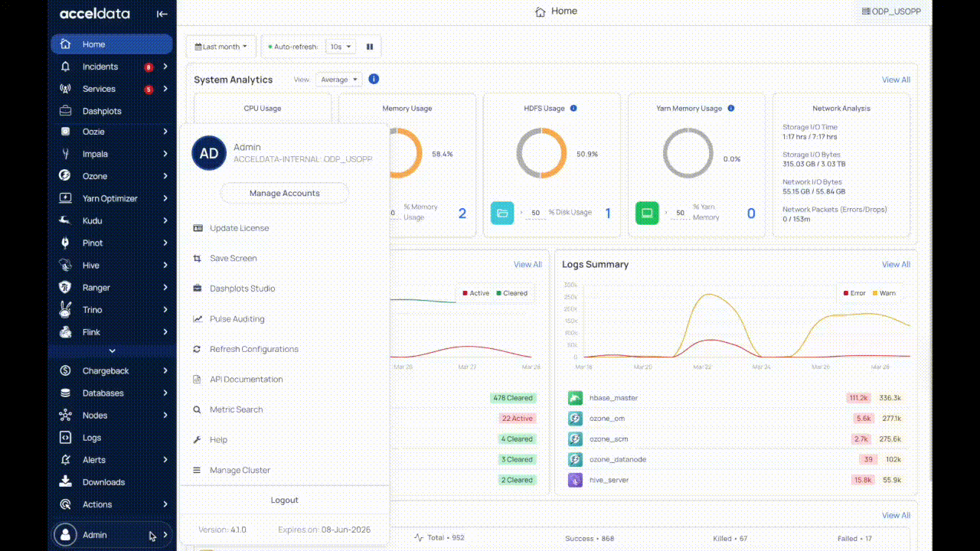The height and width of the screenshot is (551, 980).
Task: Click the 478 Cleared alert badge
Action: tap(513, 398)
